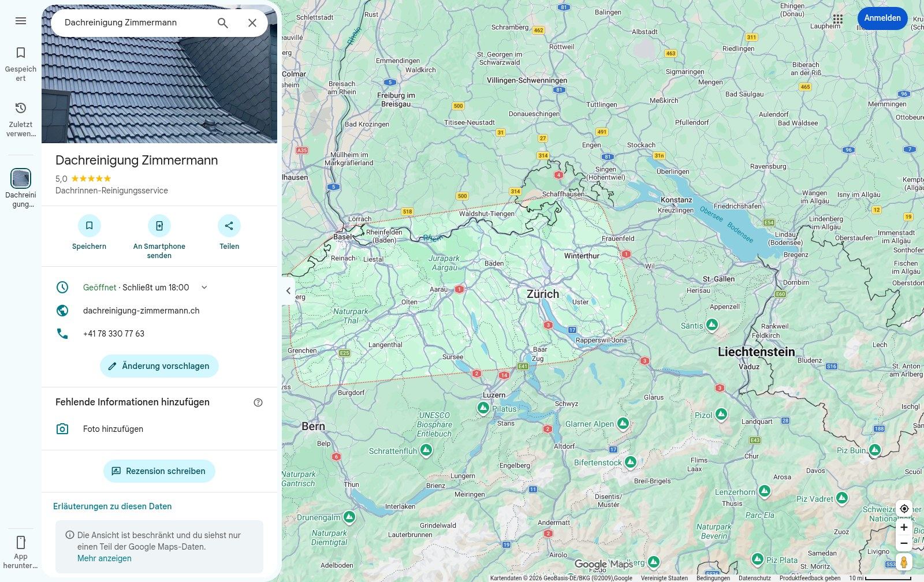Viewport: 924px width, 582px height.
Task: Click the Bifertenstock peak marker
Action: pyautogui.click(x=631, y=461)
